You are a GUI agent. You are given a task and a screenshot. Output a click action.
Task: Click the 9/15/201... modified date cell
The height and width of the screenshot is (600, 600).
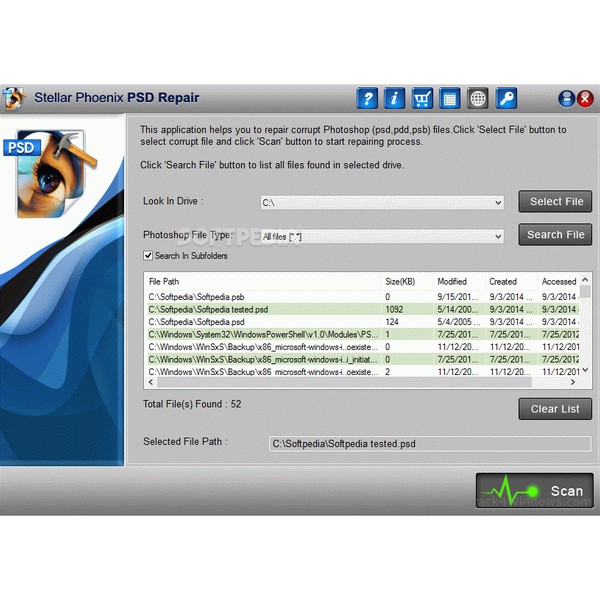coord(458,297)
